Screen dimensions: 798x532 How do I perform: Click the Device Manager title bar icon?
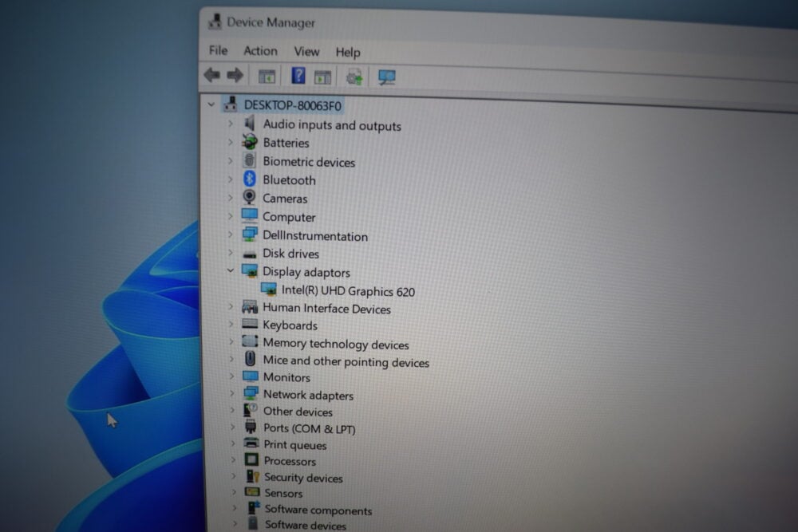pos(215,22)
